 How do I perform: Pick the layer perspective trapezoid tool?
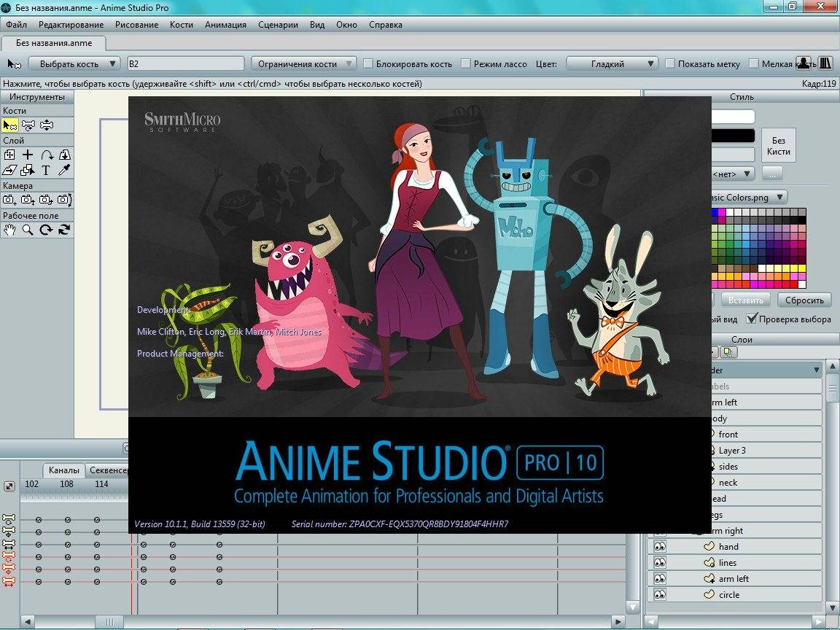click(65, 155)
